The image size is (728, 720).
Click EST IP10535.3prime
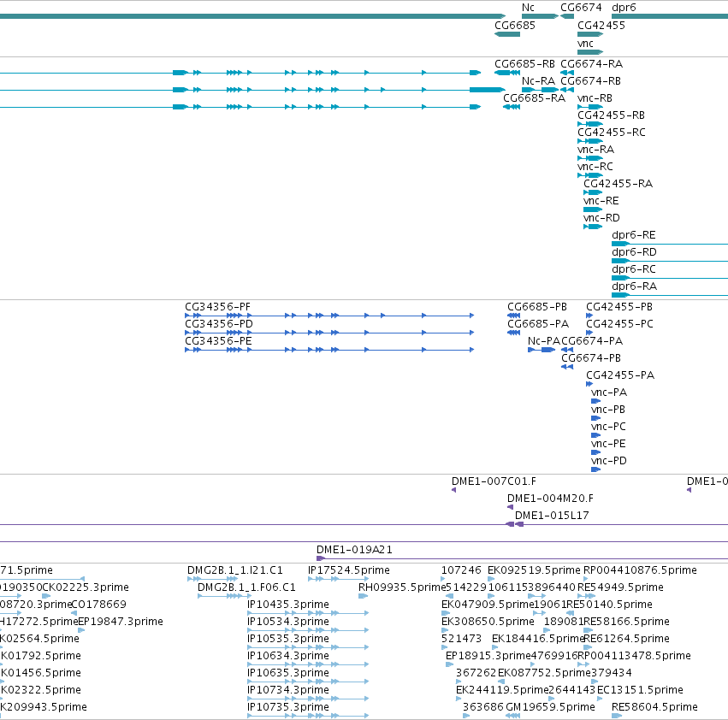pyautogui.click(x=288, y=639)
